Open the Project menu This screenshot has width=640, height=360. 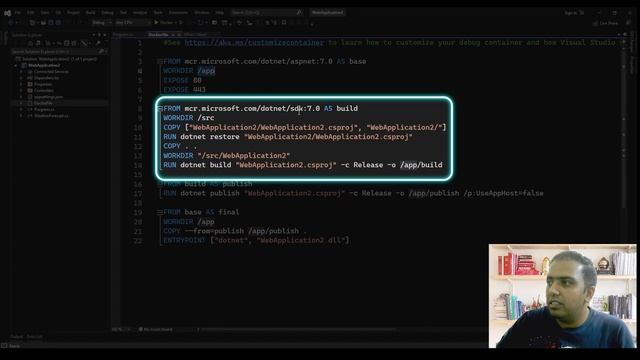pyautogui.click(x=73, y=13)
